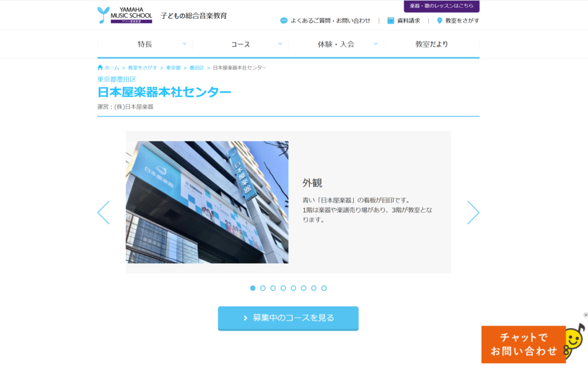Select the sixth carousel dot
Viewport: 588px width, 365px height.
(x=303, y=288)
